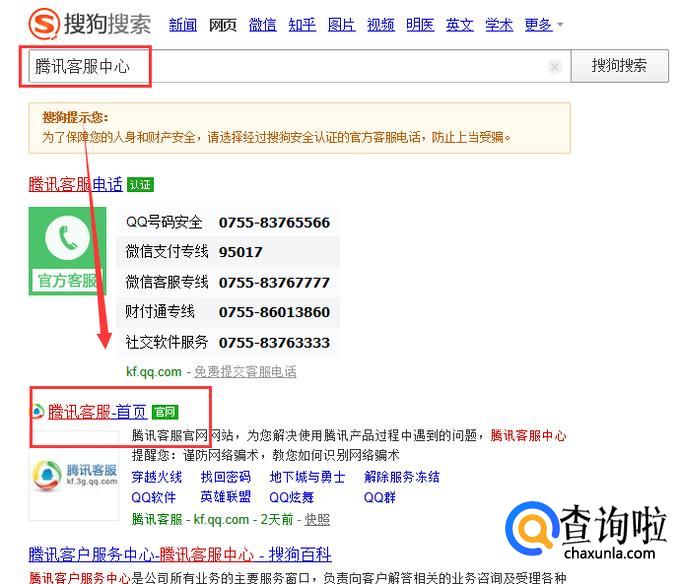Open the QQ软件 sublink
679x584 pixels.
[x=154, y=497]
